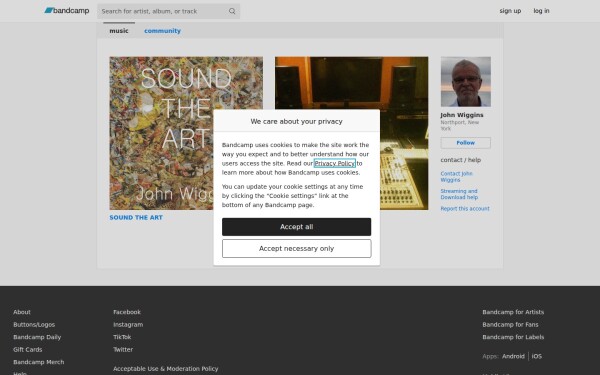600x375 pixels.
Task: Follow John Wiggins
Action: pos(465,143)
